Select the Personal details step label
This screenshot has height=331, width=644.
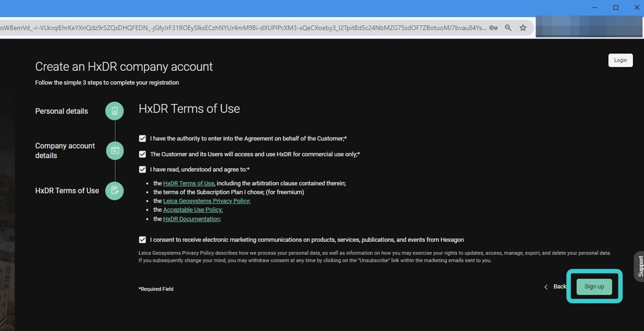(62, 111)
